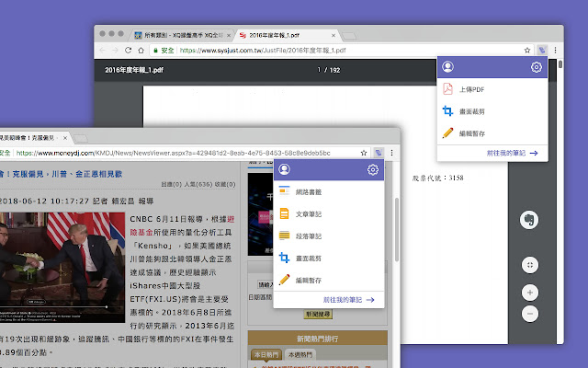This screenshot has width=588, height=368.
Task: Close the 所有類別 XQ操盤高手 tab
Action: pos(229,35)
